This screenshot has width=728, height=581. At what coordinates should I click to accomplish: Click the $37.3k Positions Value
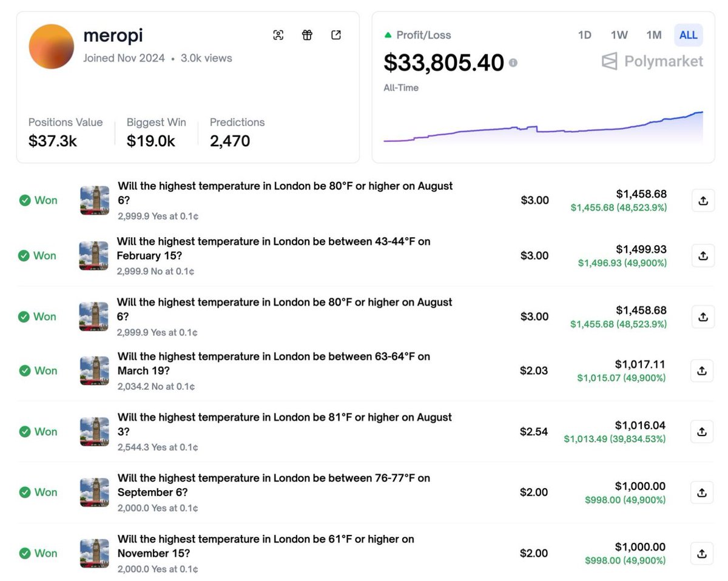[x=53, y=141]
